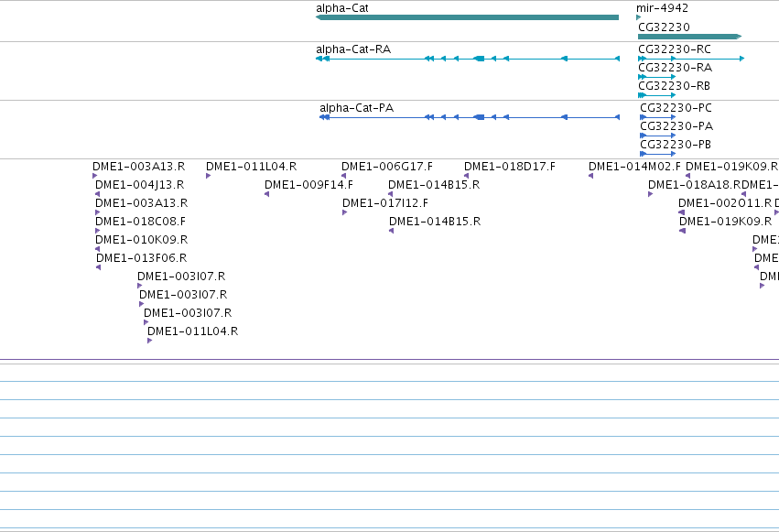The height and width of the screenshot is (532, 779).
Task: Click the DME1-013F06.R feature
Action: coord(98,267)
